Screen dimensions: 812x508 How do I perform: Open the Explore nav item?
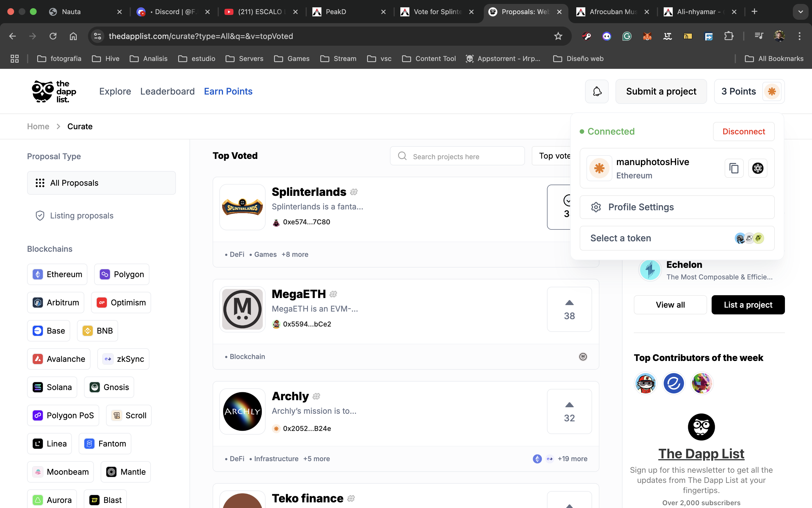(x=115, y=91)
